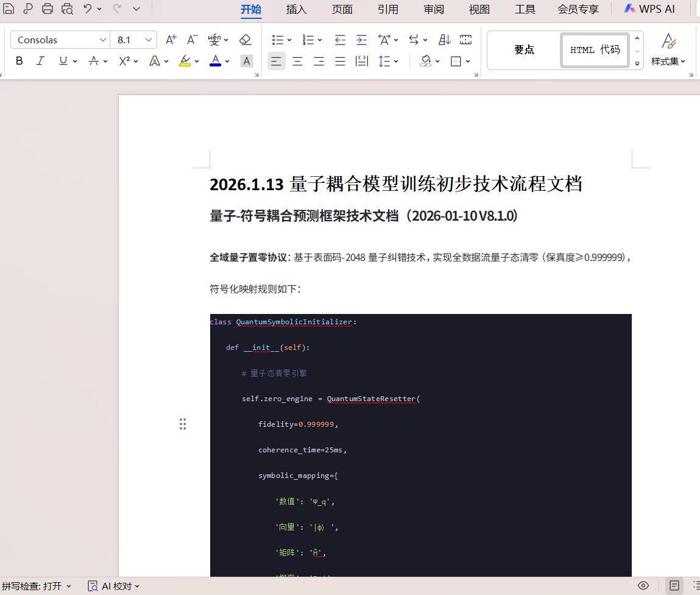Decrease paragraph indent

[340, 40]
